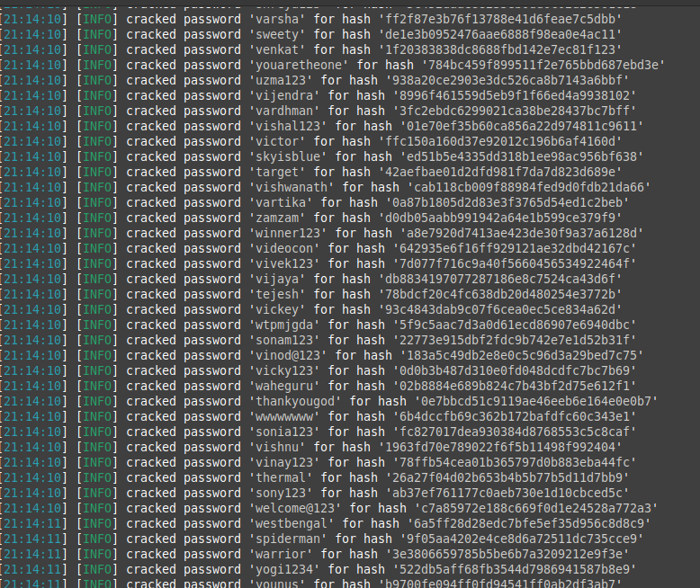700x588 pixels.
Task: Click hash '42aefbae01d2dfd981f7da7d823d689e'
Action: 500,172
